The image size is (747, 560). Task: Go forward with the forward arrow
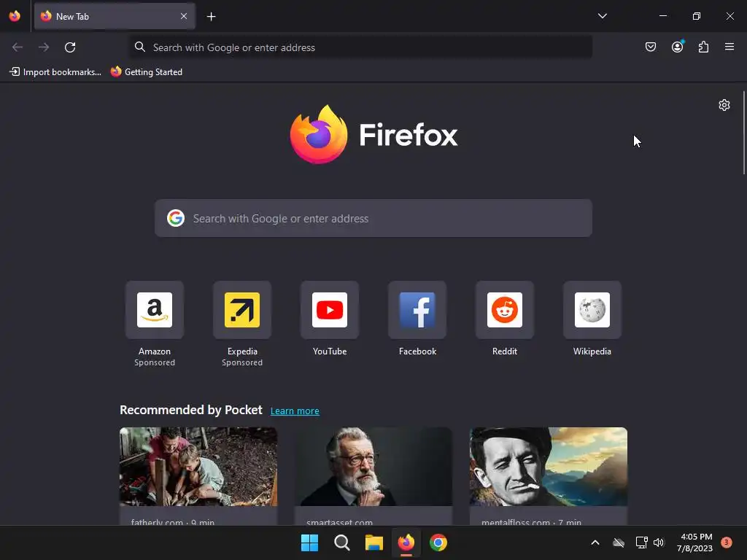pyautogui.click(x=44, y=47)
